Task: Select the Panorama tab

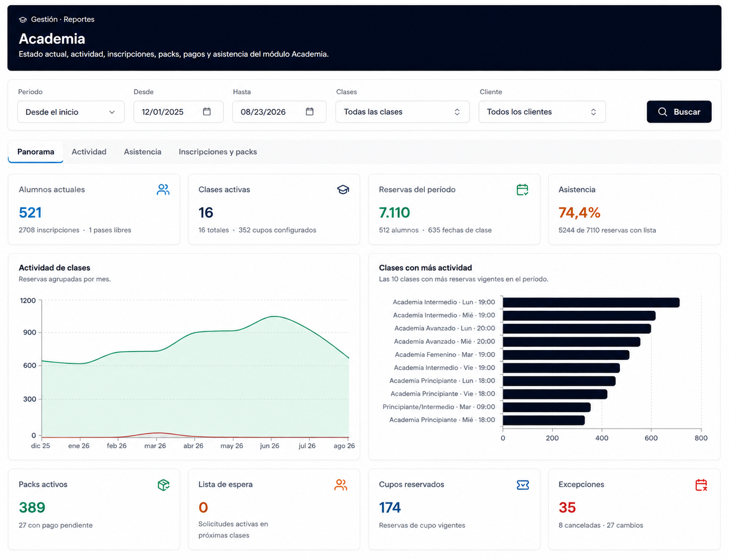Action: tap(36, 152)
